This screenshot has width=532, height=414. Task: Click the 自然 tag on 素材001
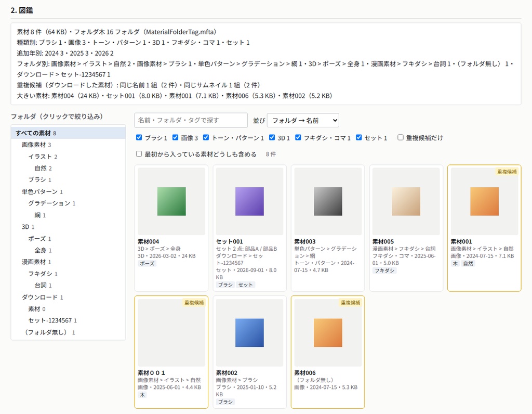[x=468, y=264]
